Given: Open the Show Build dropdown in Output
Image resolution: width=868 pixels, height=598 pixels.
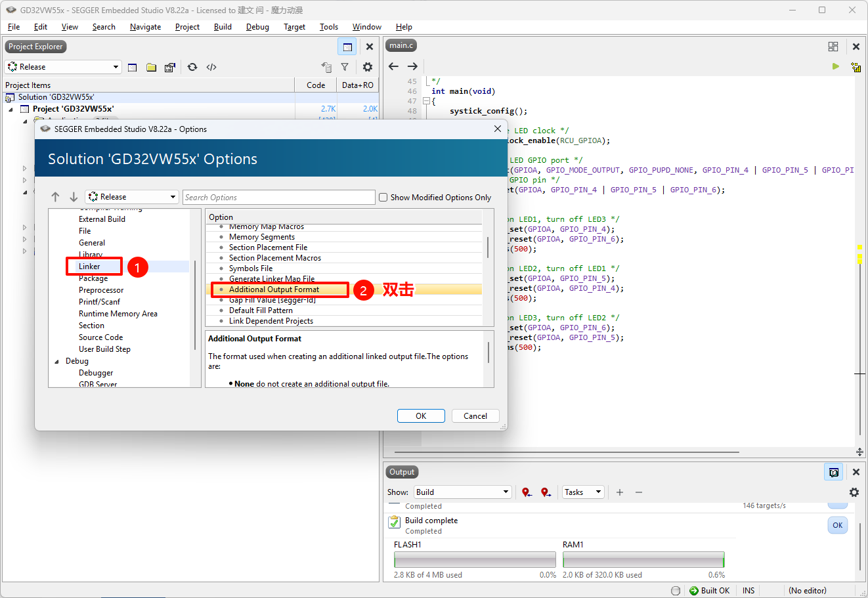Looking at the screenshot, I should pos(462,492).
